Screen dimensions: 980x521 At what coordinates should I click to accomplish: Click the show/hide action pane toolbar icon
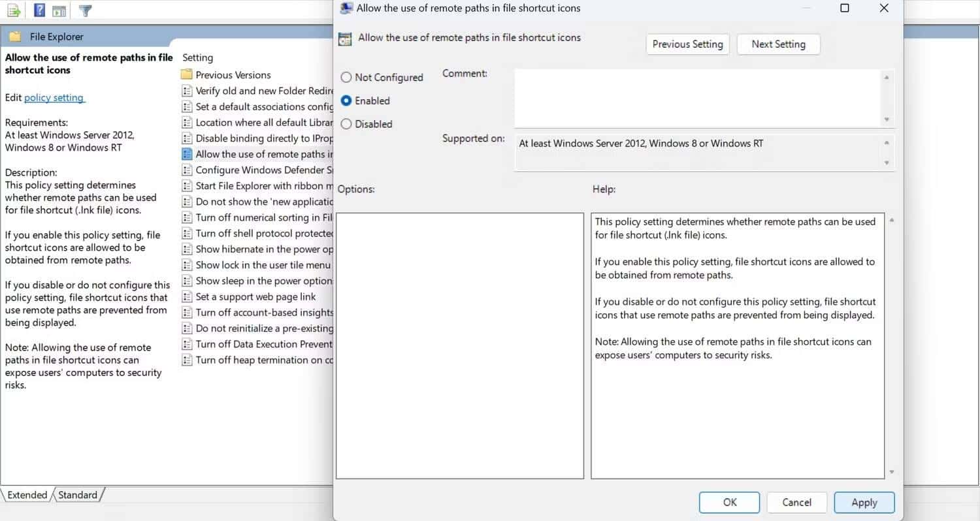59,10
